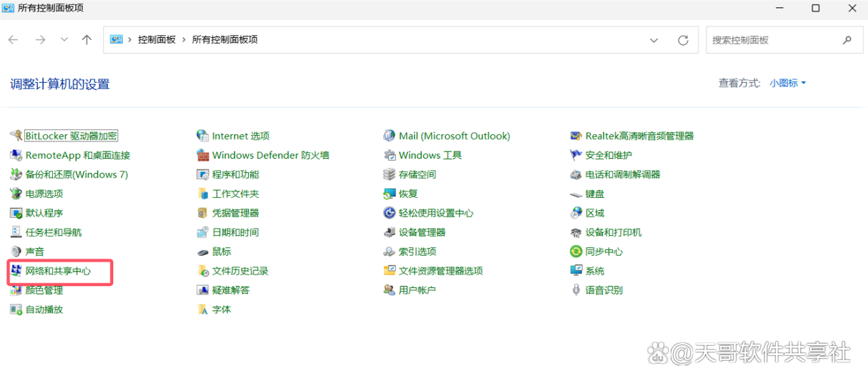
Task: Open the 程序和功能 icon
Action: click(202, 174)
